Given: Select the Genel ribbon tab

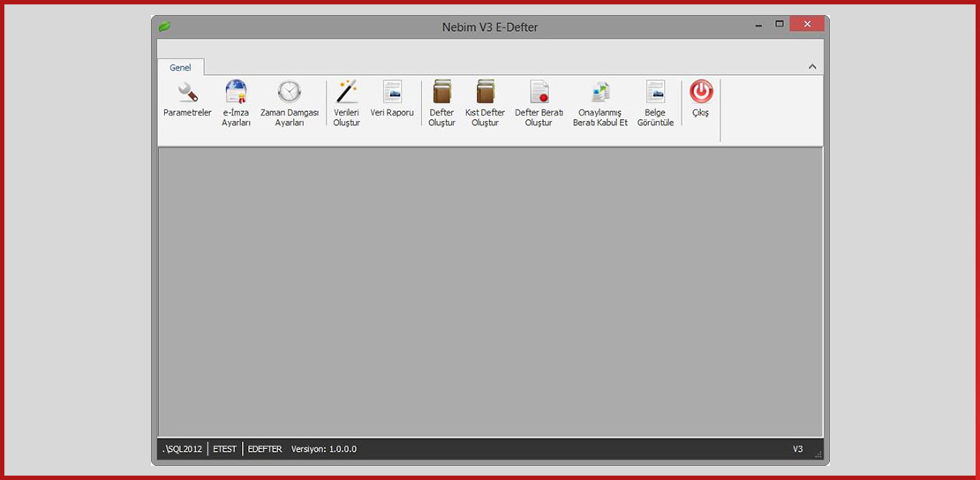Looking at the screenshot, I should 181,67.
